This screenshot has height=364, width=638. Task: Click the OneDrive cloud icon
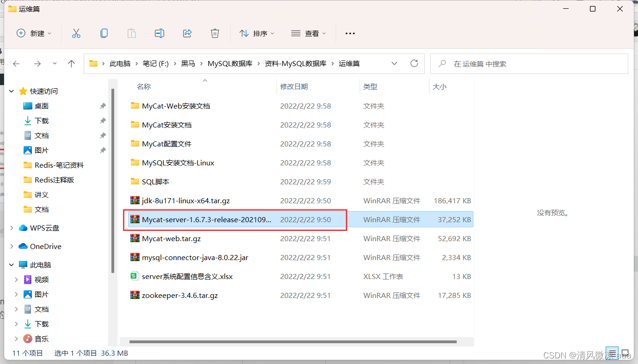tap(23, 246)
